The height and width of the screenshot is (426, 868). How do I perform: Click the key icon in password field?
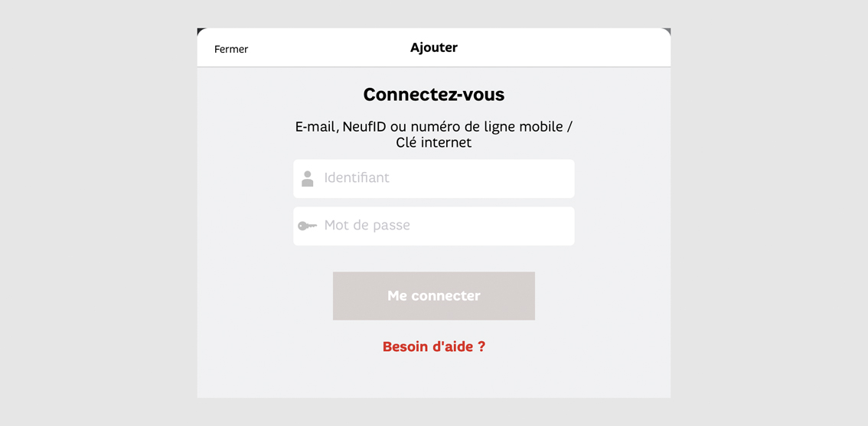(307, 226)
